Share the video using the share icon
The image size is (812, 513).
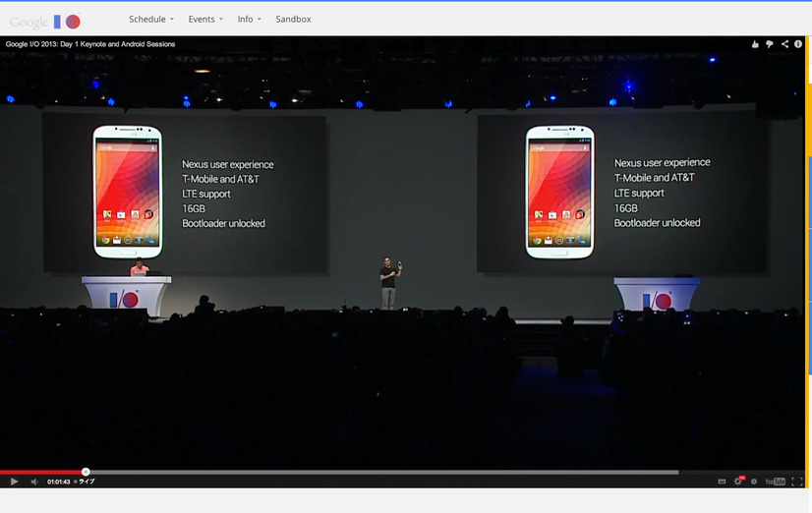[784, 44]
